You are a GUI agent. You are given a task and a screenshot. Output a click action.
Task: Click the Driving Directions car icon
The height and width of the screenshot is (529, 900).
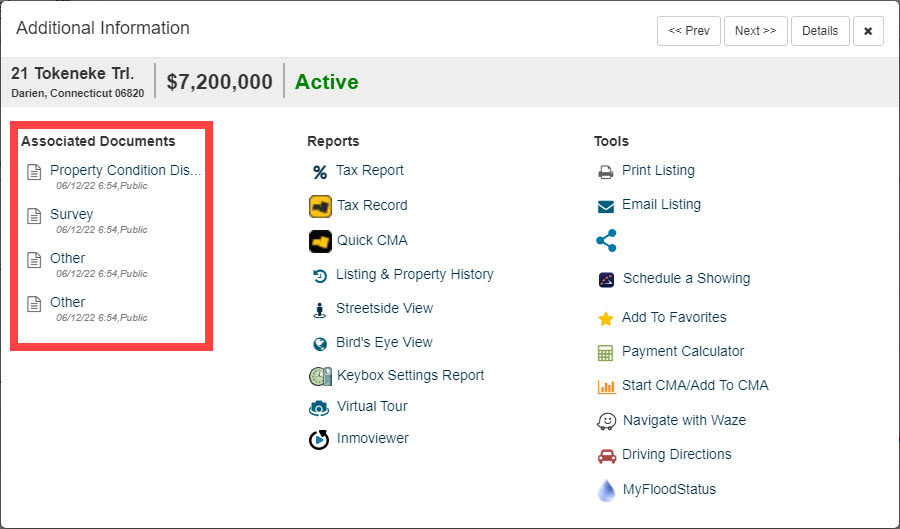607,456
